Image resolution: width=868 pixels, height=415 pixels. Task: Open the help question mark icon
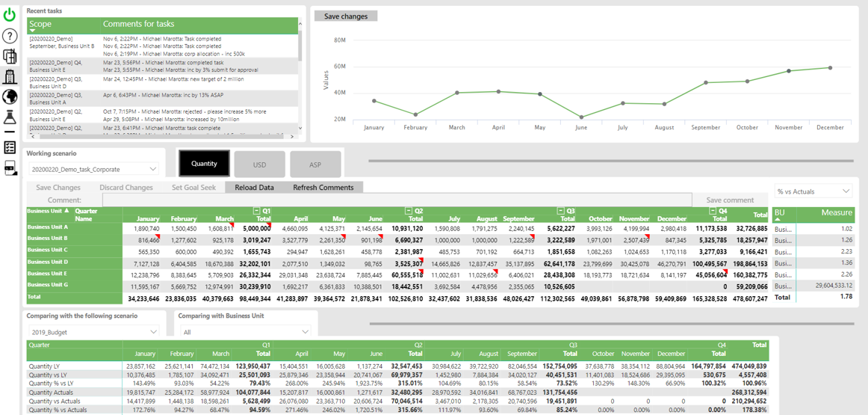10,37
